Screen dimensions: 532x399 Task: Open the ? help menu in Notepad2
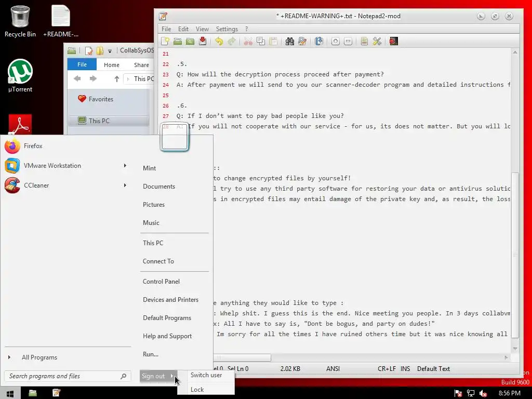(x=246, y=29)
